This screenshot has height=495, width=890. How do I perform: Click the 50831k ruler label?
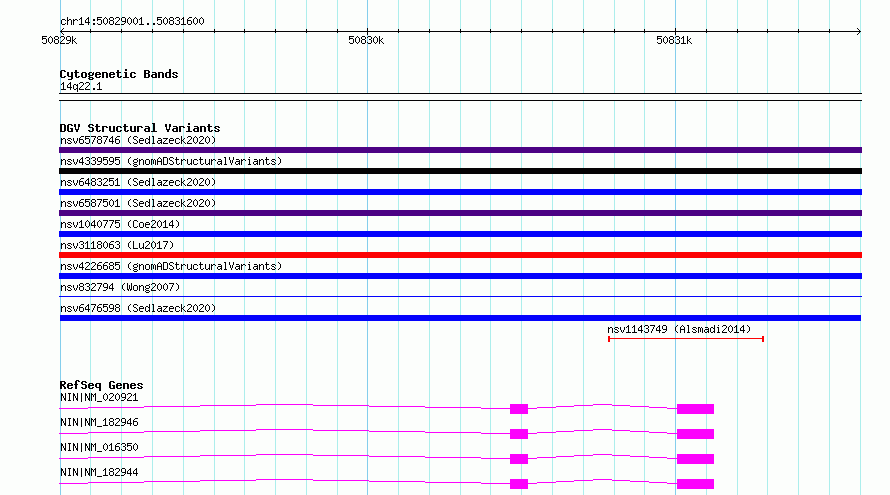[674, 40]
